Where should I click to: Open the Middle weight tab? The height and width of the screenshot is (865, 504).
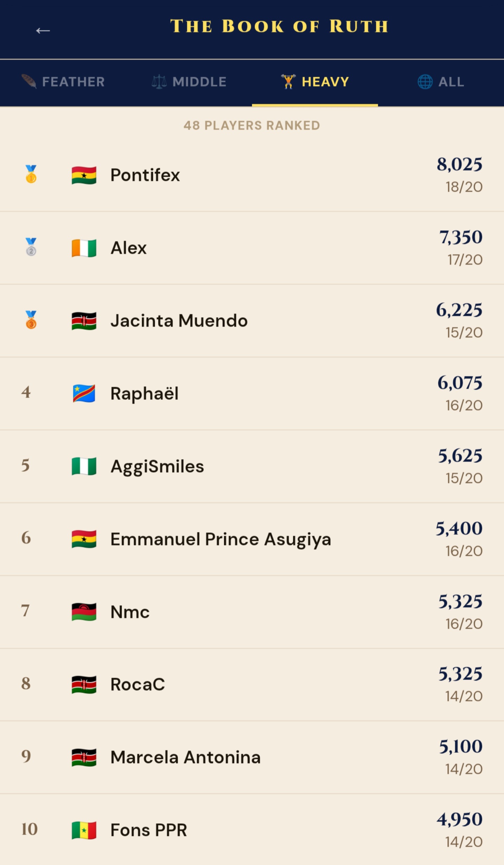click(x=189, y=82)
